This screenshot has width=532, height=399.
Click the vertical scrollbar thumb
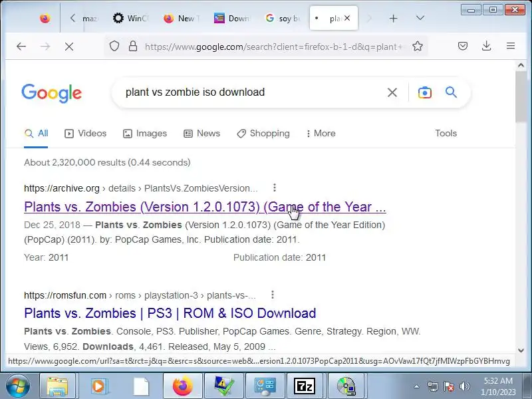[521, 96]
